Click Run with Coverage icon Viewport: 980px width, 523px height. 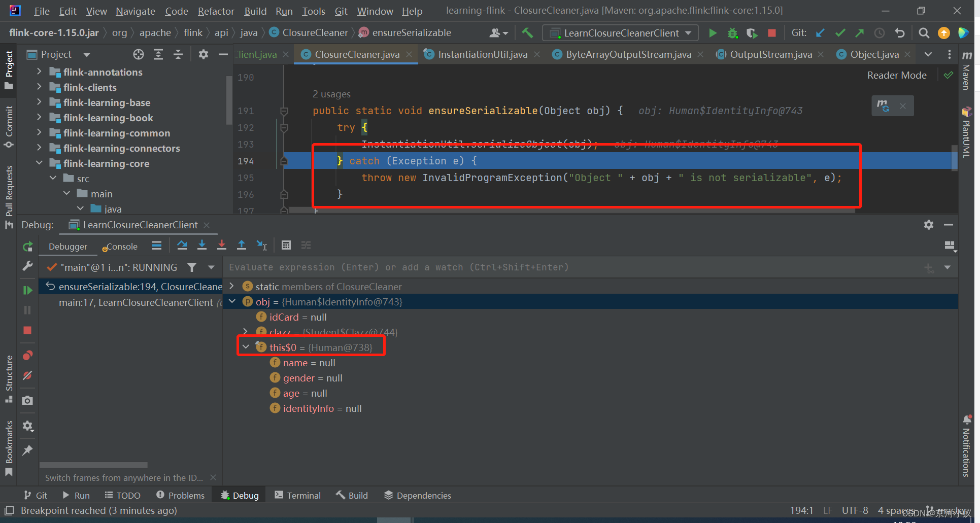tap(752, 33)
